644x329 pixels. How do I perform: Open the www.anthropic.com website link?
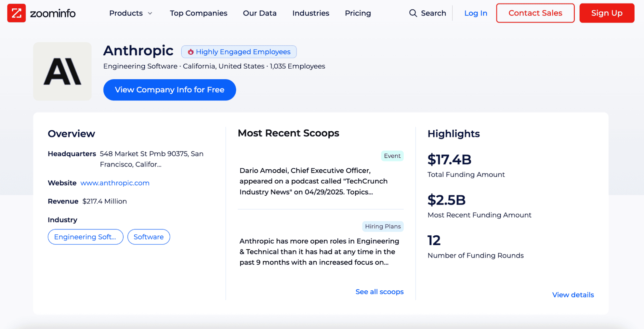[x=115, y=183]
